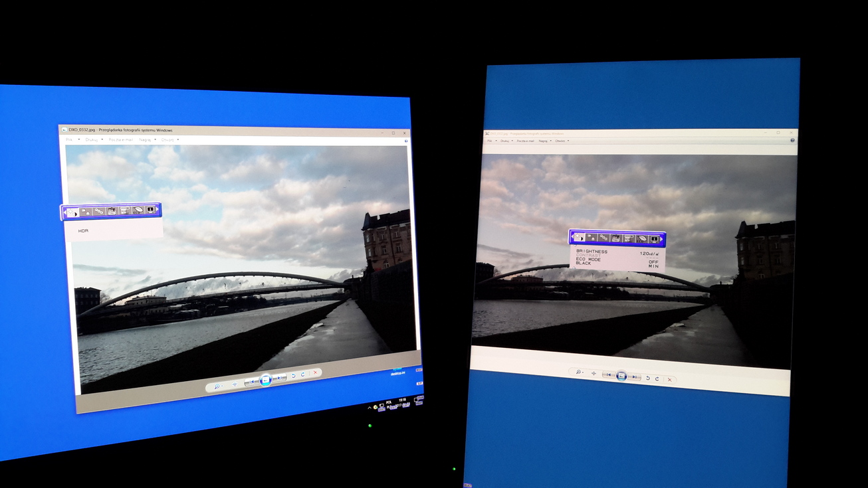This screenshot has height=488, width=868.
Task: Click the red Delete icon on left monitor
Action: coord(314,373)
